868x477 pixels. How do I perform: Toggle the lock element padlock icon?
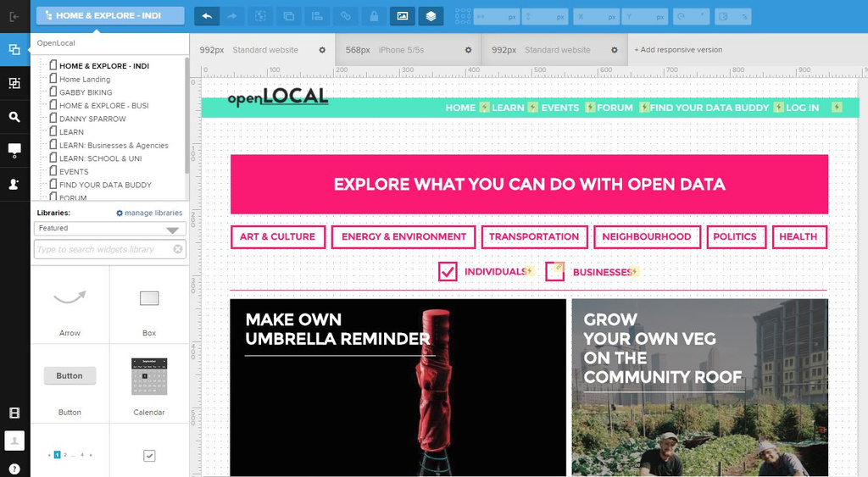(x=374, y=16)
